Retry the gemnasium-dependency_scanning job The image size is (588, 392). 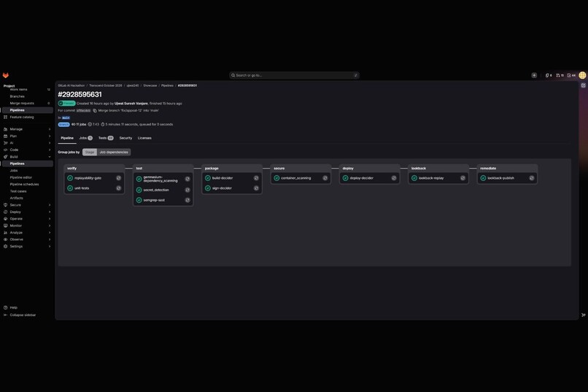tap(187, 179)
